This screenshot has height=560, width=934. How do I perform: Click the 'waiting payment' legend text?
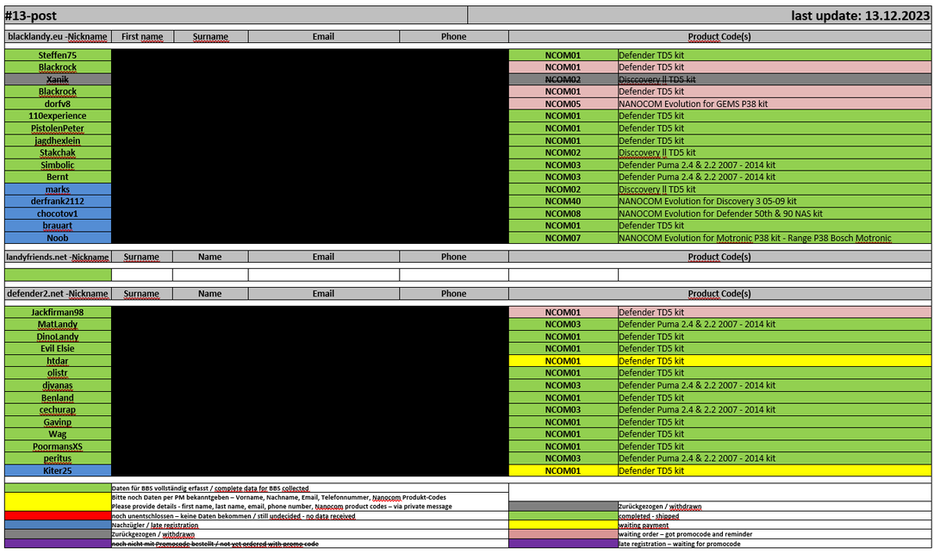click(x=644, y=526)
